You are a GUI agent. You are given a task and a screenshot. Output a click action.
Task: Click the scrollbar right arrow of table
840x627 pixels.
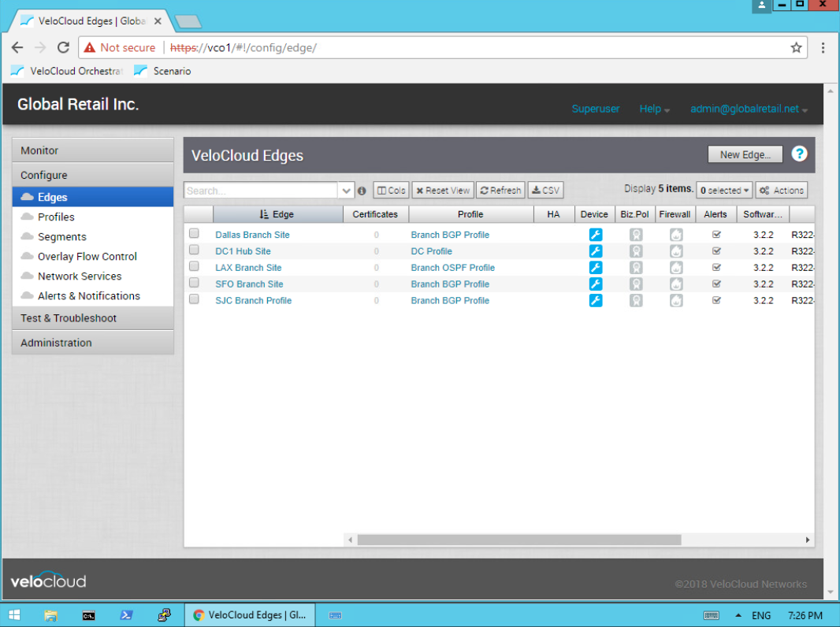pos(808,540)
